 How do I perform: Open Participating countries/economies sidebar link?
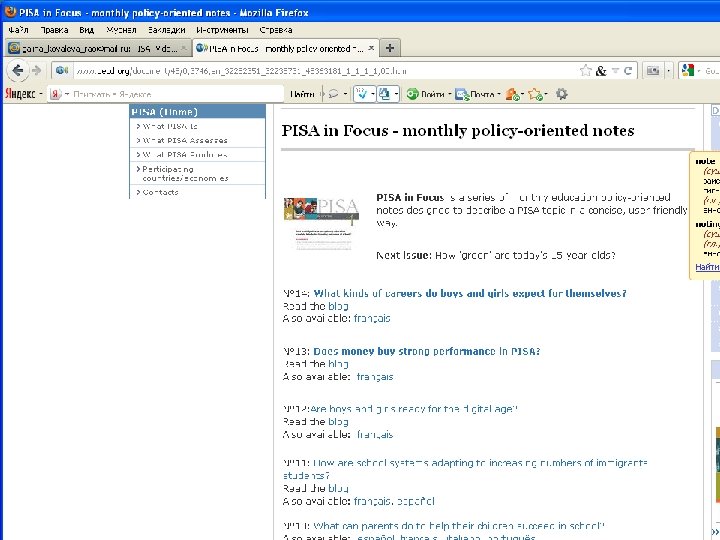point(185,174)
